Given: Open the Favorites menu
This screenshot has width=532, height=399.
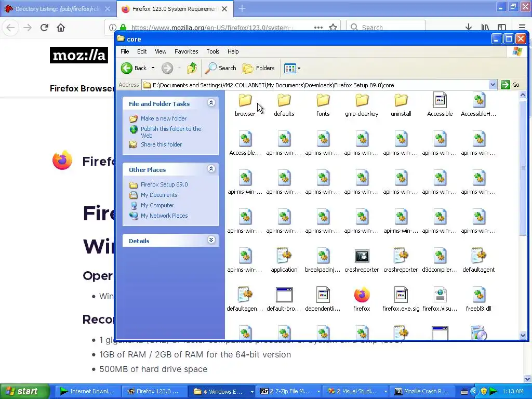Looking at the screenshot, I should 187,51.
